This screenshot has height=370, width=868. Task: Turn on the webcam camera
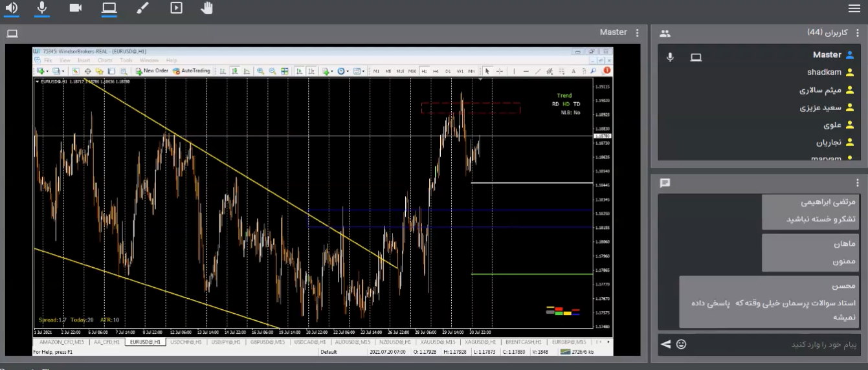pos(76,8)
